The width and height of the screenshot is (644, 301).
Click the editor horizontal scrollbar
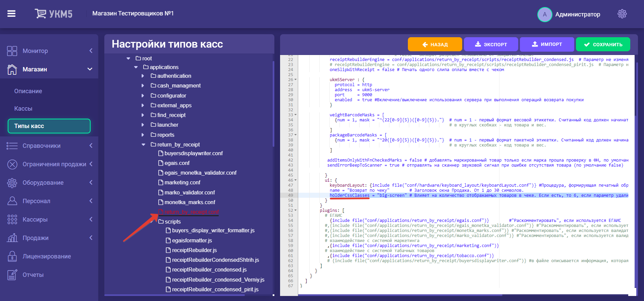tap(401, 295)
